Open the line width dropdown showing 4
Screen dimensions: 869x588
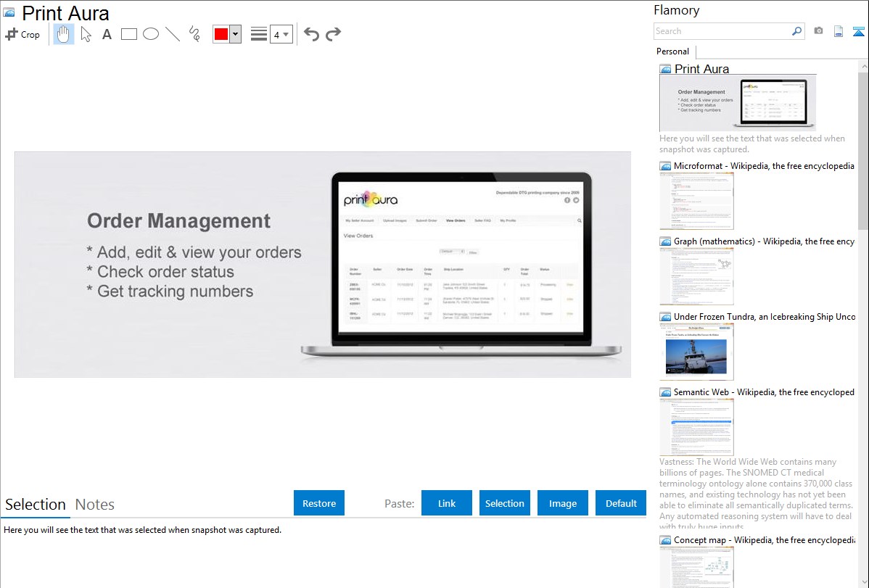click(281, 34)
